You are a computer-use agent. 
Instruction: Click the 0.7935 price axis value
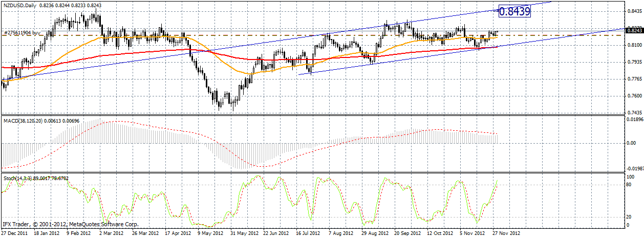[634, 62]
